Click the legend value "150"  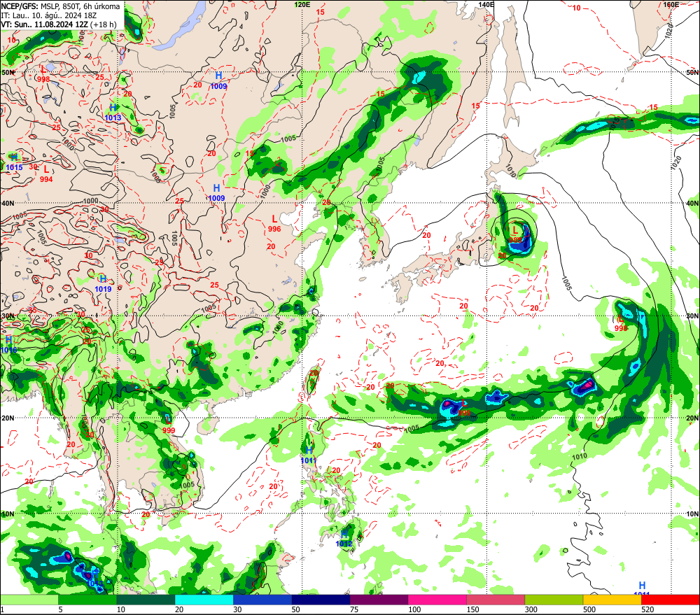472,609
